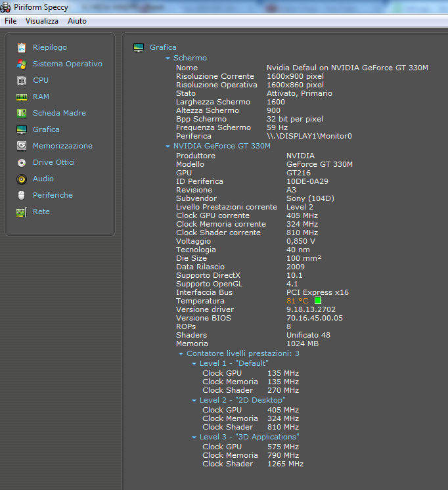The height and width of the screenshot is (490, 448).
Task: Click the Grafica monitor icon in sidebar
Action: [22, 129]
